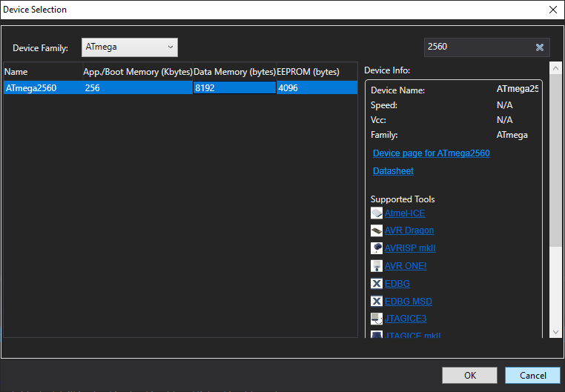Open the Device Family dropdown
This screenshot has height=392, width=565.
pos(129,47)
